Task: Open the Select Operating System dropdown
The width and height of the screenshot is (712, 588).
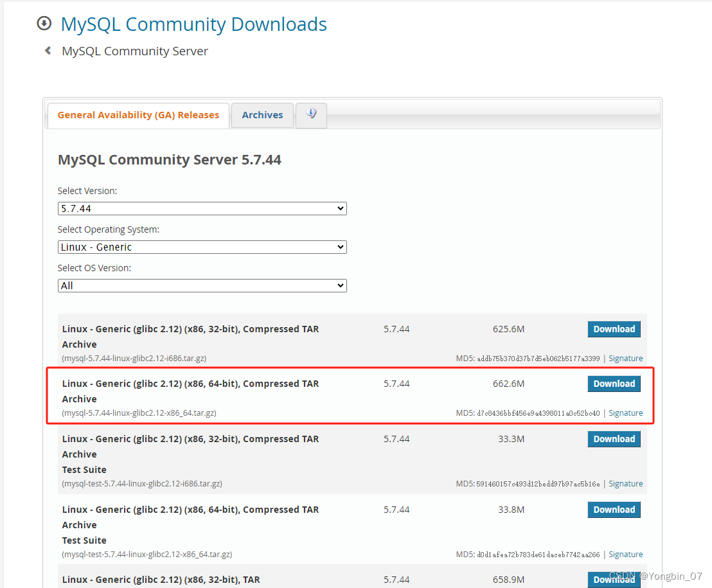Action: click(x=202, y=247)
